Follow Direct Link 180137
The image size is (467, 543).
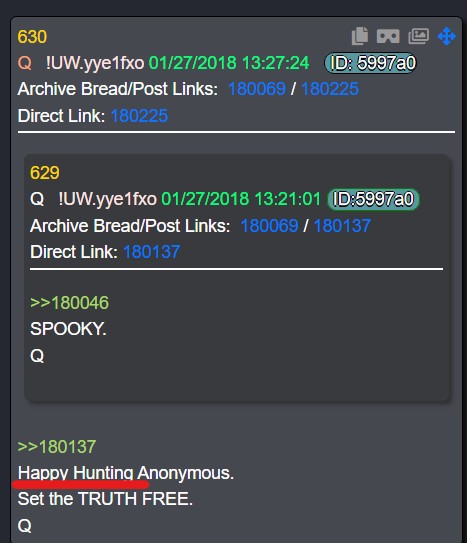pyautogui.click(x=152, y=252)
